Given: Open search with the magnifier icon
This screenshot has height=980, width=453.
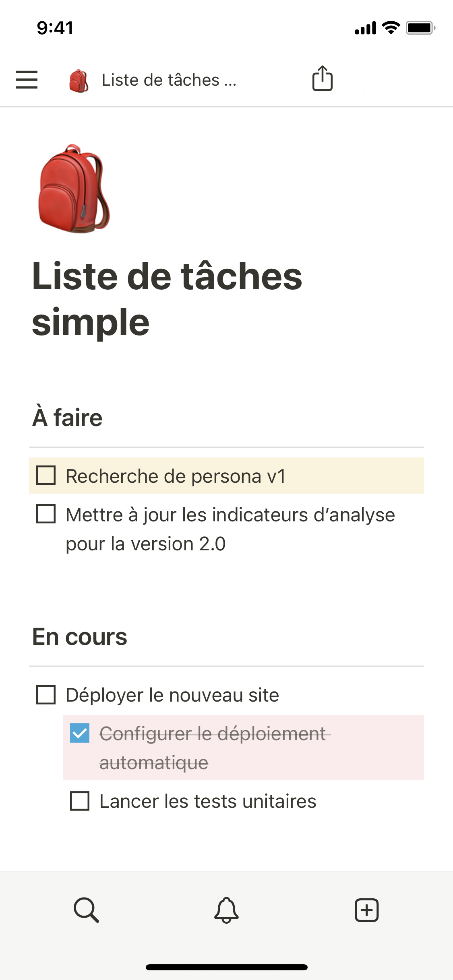Looking at the screenshot, I should click(86, 909).
